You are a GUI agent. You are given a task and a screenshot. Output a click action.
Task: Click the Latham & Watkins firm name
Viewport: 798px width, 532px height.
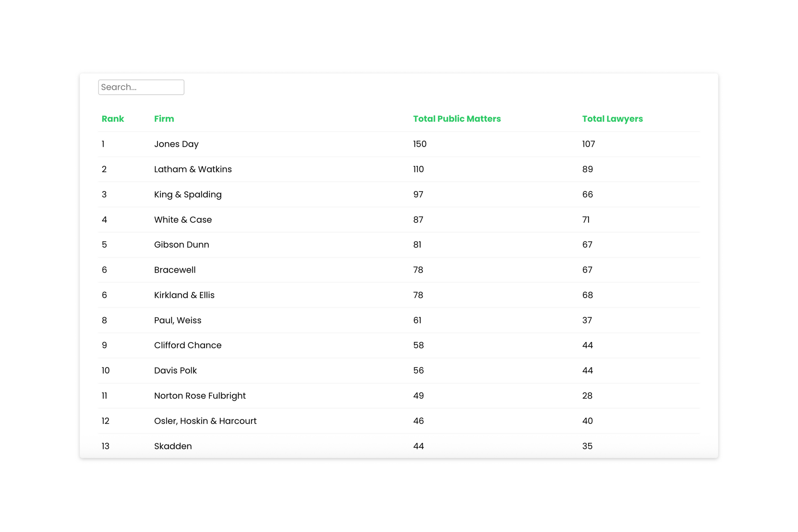[193, 169]
